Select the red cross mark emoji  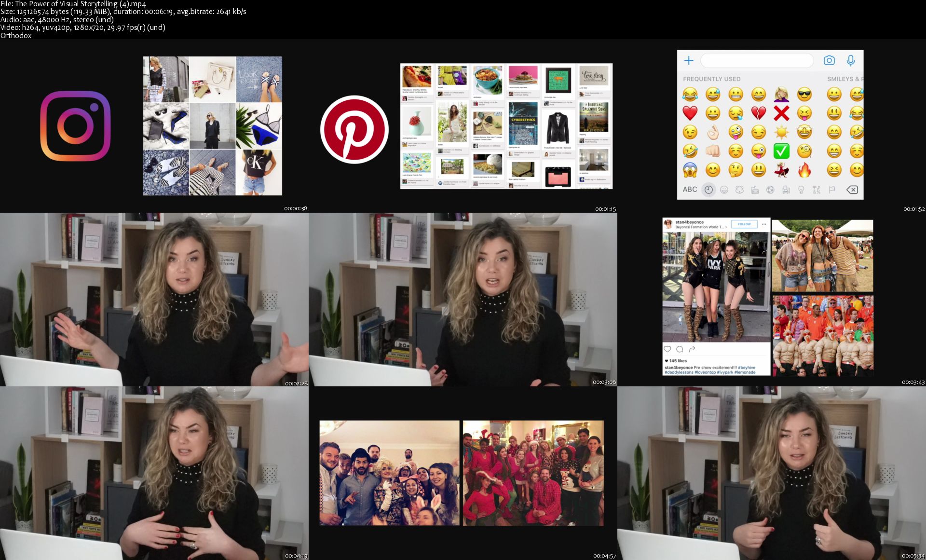[x=782, y=113]
